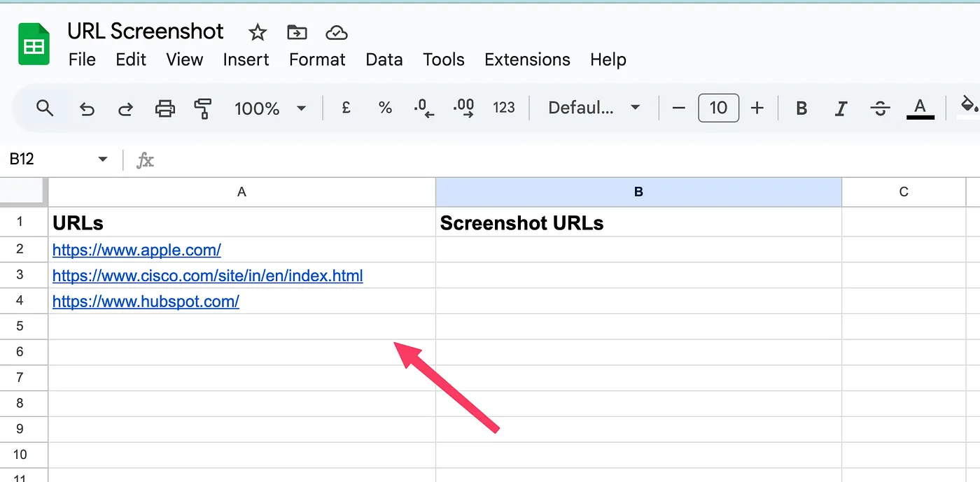Open the https://www.apple.com/ link
The width and height of the screenshot is (980, 482).
[x=136, y=250]
